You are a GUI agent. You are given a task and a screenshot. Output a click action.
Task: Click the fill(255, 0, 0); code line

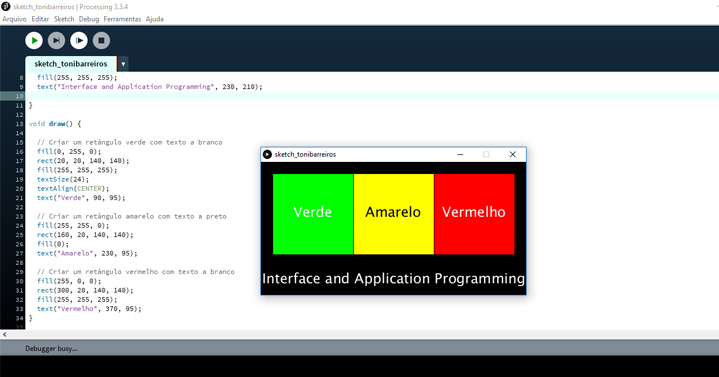click(x=69, y=281)
